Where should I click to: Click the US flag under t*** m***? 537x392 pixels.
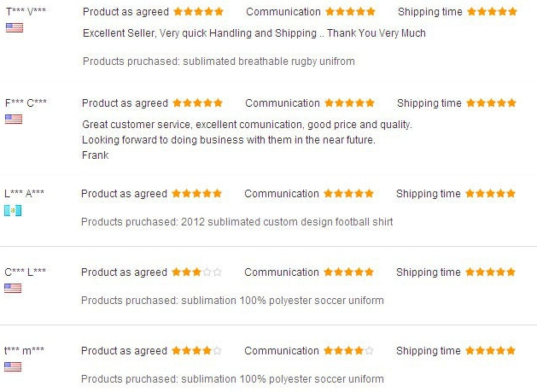click(13, 366)
